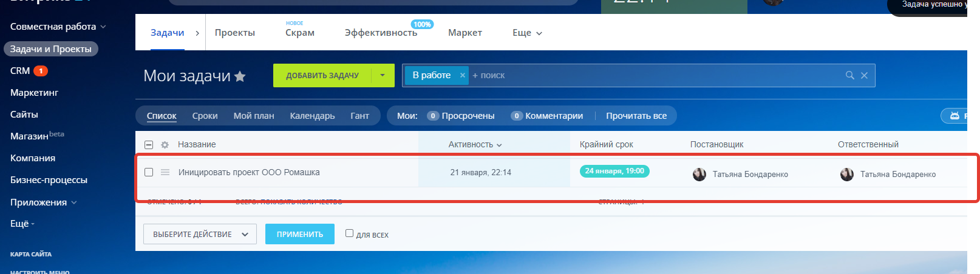The width and height of the screenshot is (980, 274).
Task: Check the 'Иницировать проект ООО Ромашка' row checkbox
Action: (x=149, y=172)
